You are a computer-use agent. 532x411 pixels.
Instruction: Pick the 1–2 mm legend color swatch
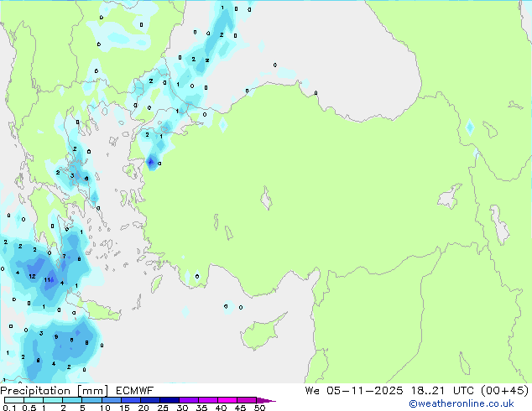[x=53, y=400]
